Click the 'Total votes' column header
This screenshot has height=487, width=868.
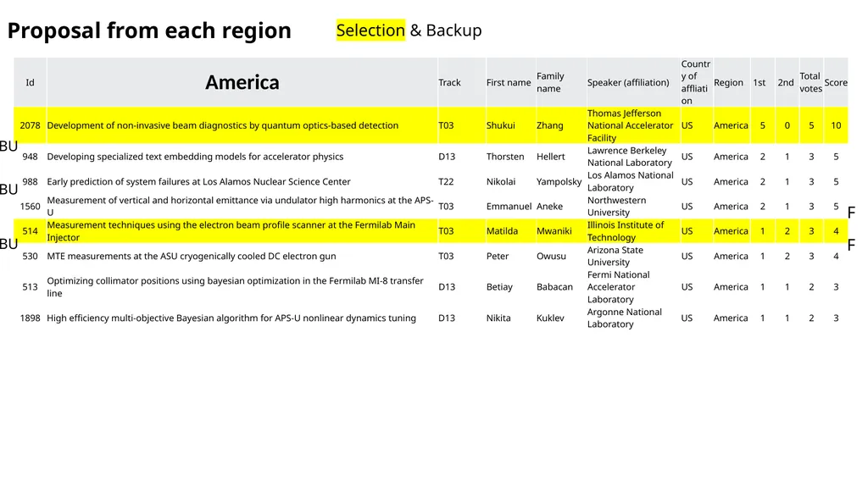coord(810,82)
